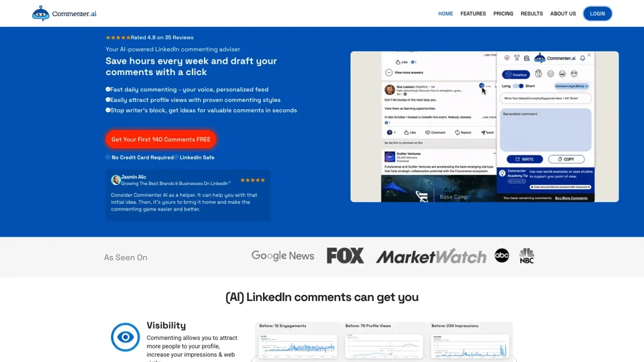Click the No Credit Card Required label
The width and height of the screenshot is (644, 362).
pyautogui.click(x=142, y=157)
